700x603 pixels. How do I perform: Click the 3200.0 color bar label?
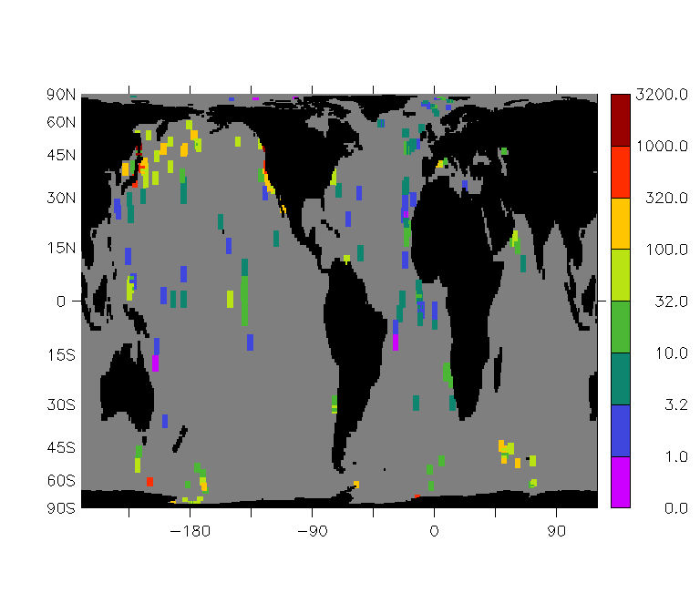pos(663,95)
